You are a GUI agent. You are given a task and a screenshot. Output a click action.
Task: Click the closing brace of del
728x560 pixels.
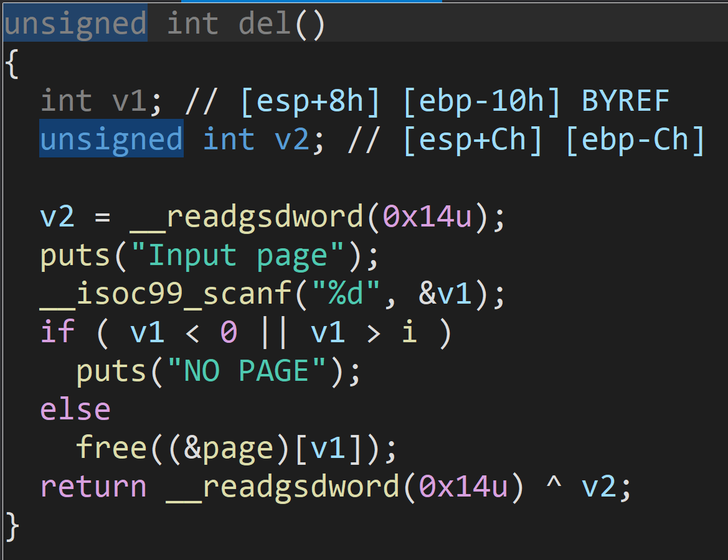tap(12, 525)
